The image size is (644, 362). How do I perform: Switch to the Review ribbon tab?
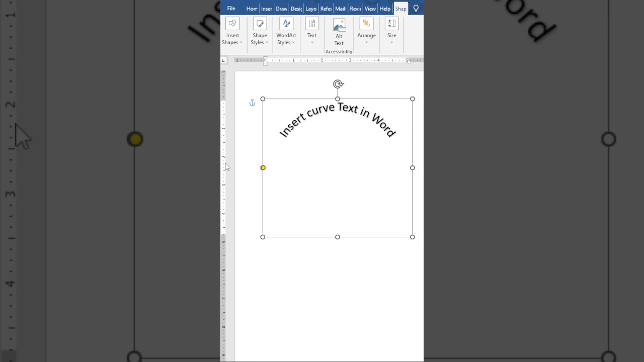tap(356, 9)
